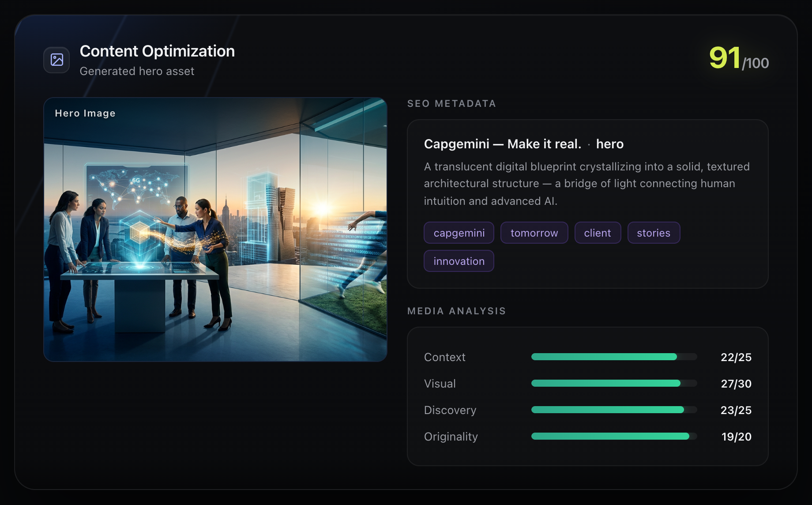Click the 'SEO METADATA' section label
The width and height of the screenshot is (812, 505).
[x=451, y=104]
